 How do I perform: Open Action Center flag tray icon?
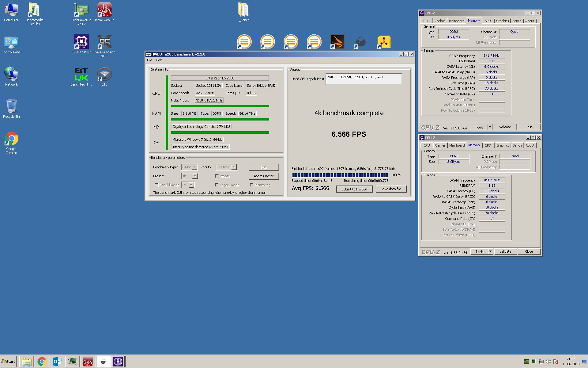tap(556, 362)
